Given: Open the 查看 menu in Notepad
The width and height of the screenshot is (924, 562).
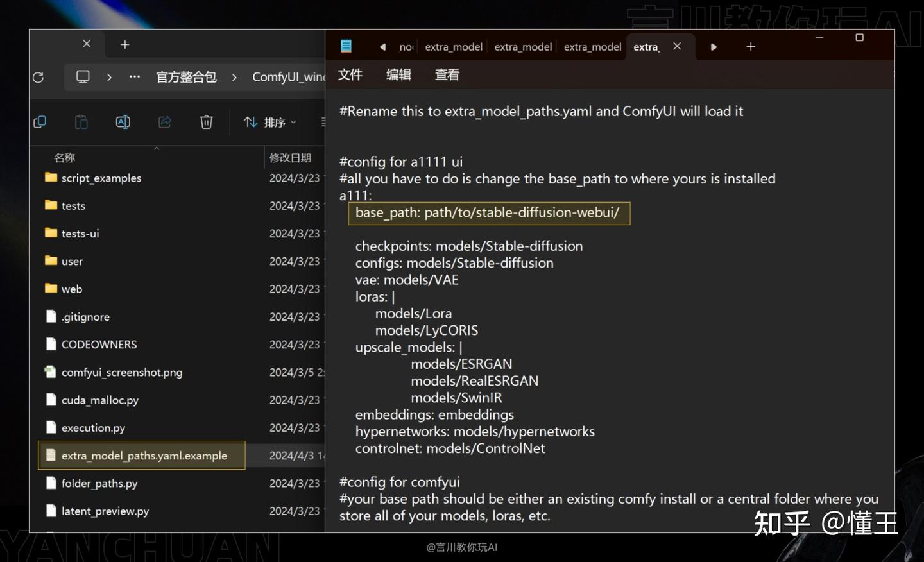Looking at the screenshot, I should tap(447, 74).
